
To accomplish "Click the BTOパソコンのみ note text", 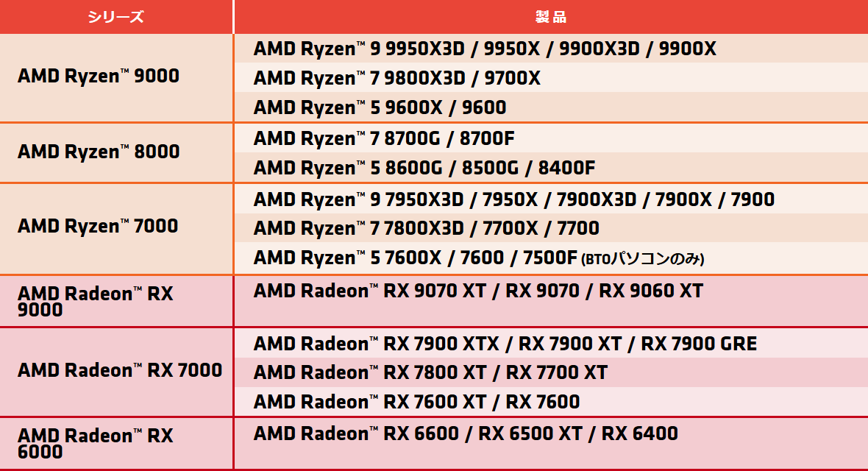I will tap(643, 259).
